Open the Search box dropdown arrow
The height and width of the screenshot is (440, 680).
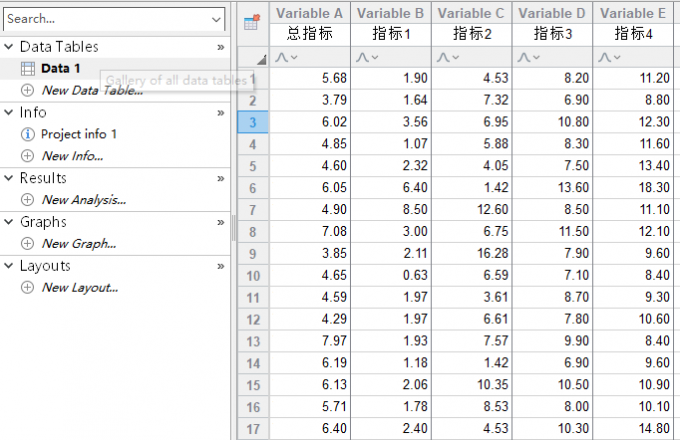coord(216,20)
